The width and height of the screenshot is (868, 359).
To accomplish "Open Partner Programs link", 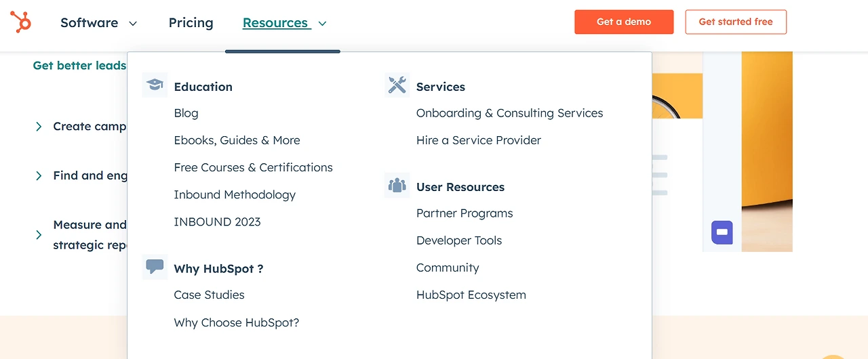I will pyautogui.click(x=465, y=213).
